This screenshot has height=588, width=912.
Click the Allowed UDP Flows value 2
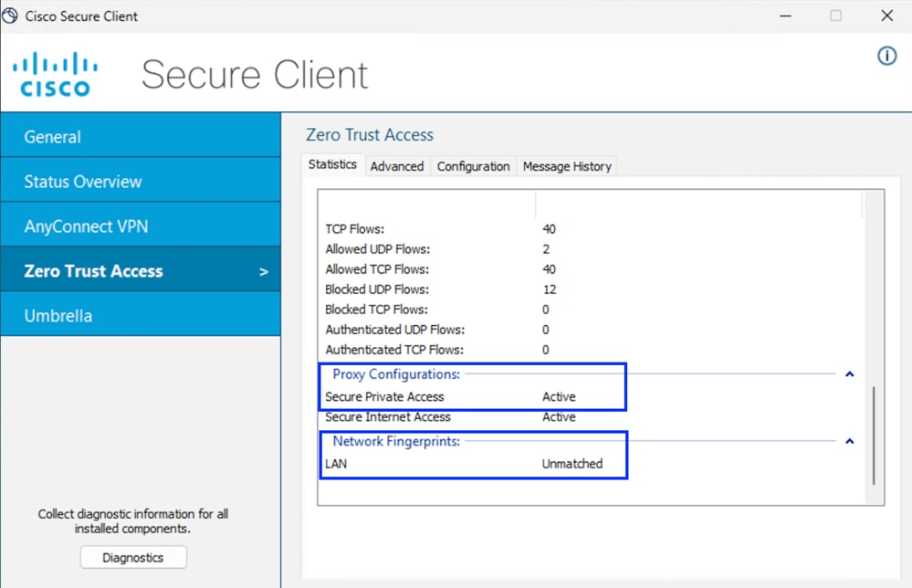pos(546,249)
